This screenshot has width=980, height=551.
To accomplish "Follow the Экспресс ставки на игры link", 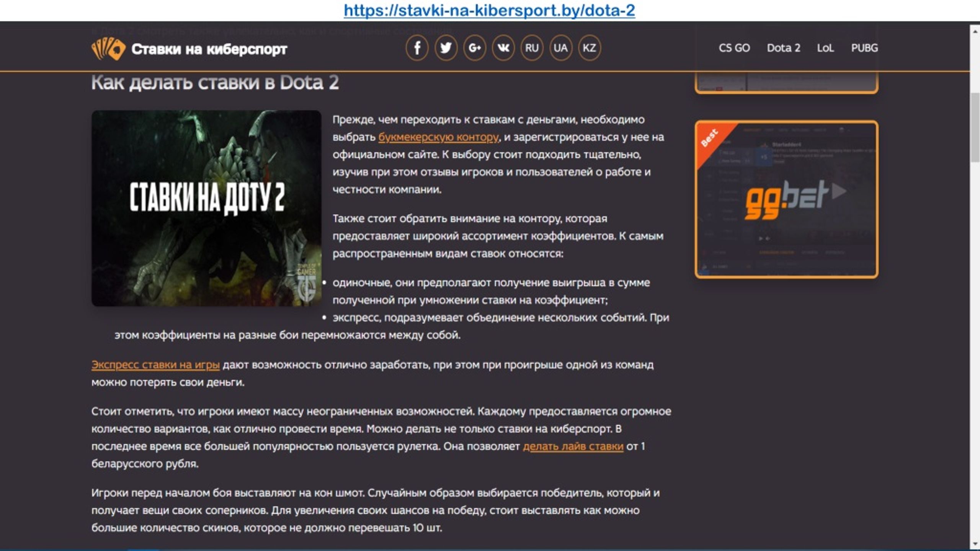I will coord(155,365).
